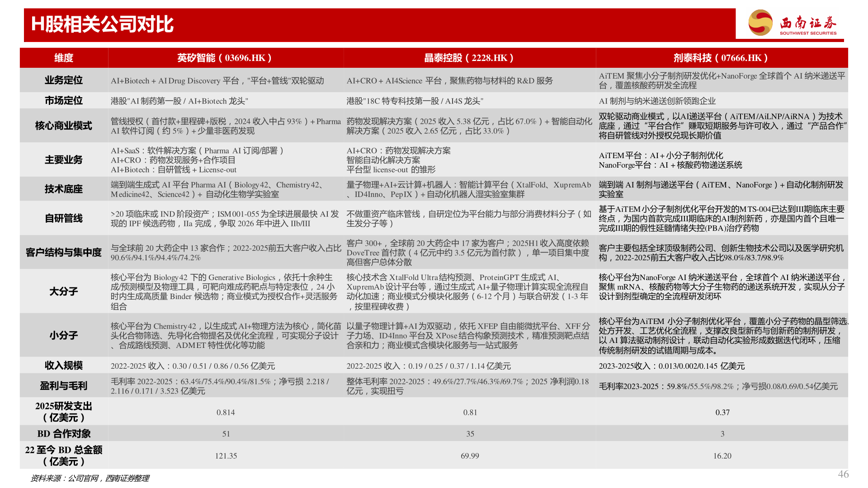The height and width of the screenshot is (488, 868).
Task: Click the '市场定位' row label
Action: click(64, 101)
